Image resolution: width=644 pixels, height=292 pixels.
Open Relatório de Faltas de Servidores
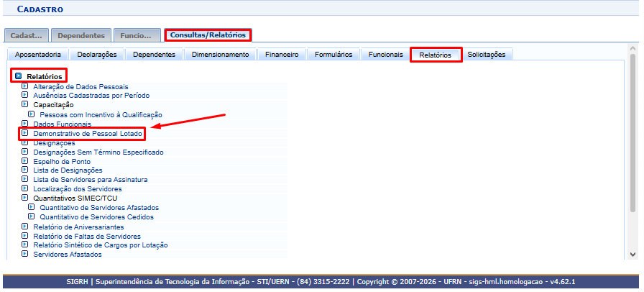[x=87, y=237]
